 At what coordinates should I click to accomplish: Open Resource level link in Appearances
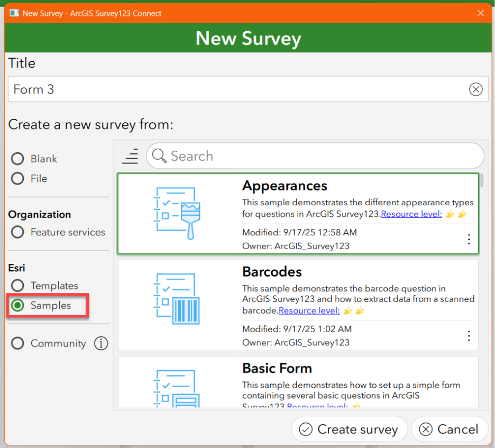tap(411, 214)
